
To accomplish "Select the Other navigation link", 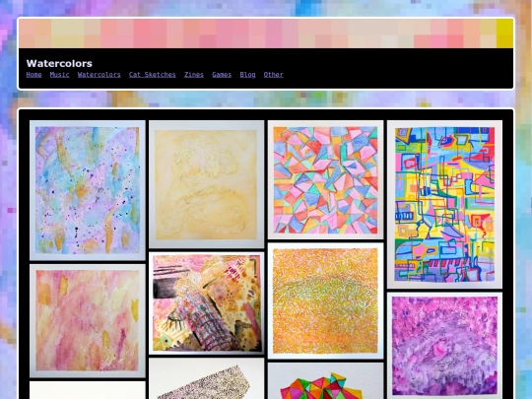I will point(274,75).
